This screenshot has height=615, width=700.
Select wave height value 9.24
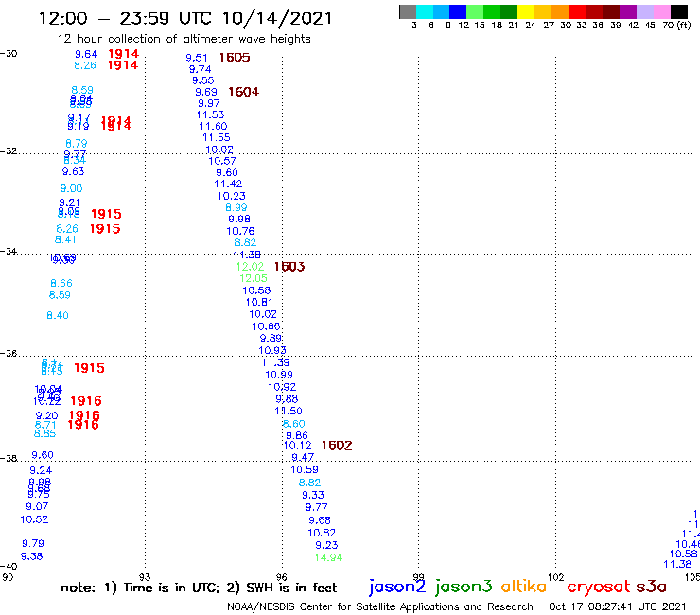[41, 470]
